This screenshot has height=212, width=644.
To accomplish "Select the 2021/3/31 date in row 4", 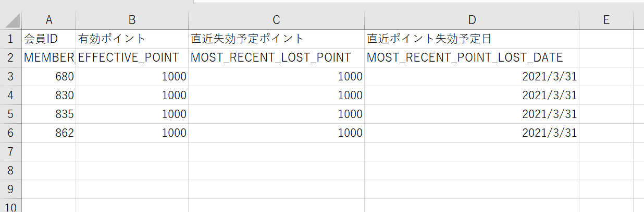I will tap(472, 95).
